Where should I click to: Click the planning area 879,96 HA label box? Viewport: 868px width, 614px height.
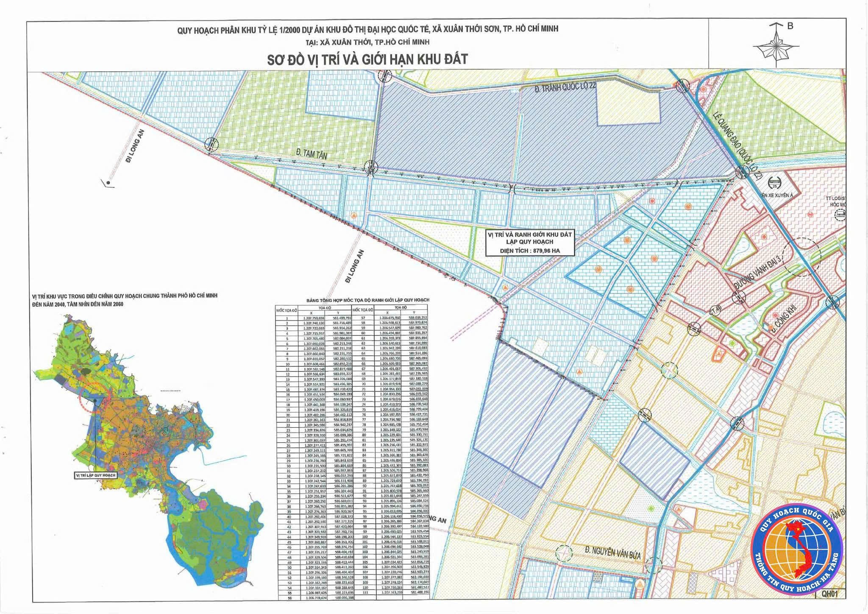click(529, 242)
